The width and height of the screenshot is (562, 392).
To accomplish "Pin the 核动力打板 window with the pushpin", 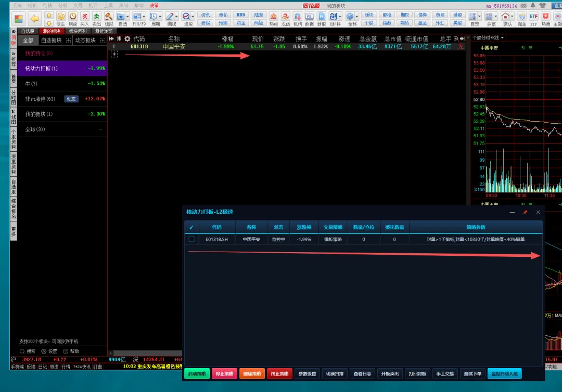I will point(525,212).
